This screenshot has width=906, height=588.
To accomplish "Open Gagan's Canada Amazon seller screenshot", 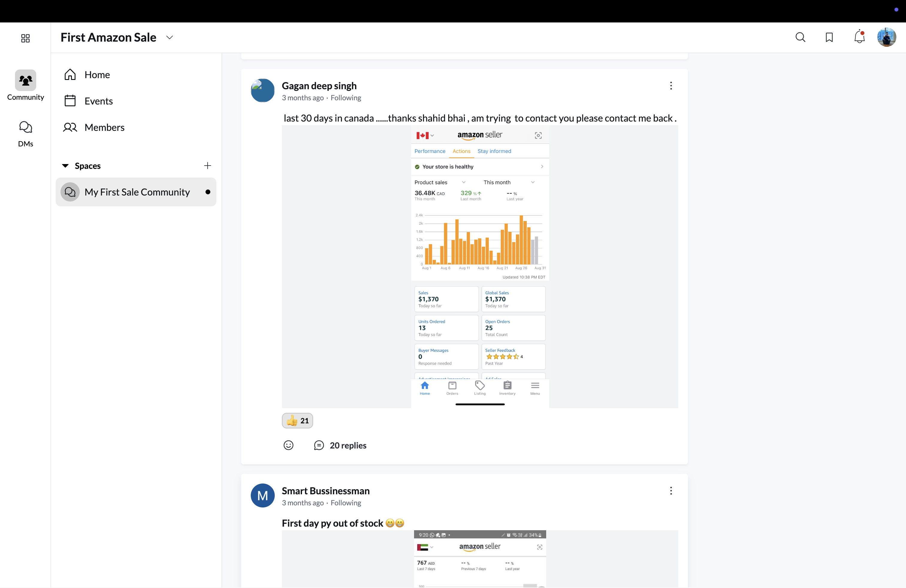I will 480,267.
